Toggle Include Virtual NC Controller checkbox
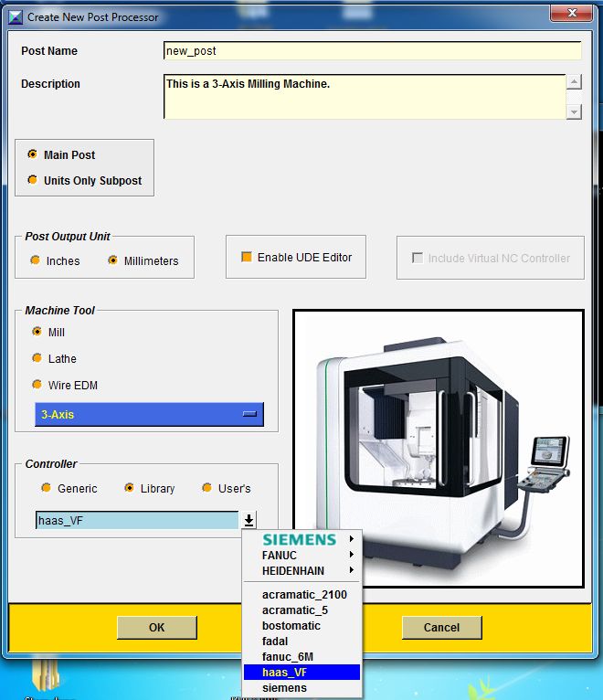Viewport: 603px width, 700px height. coord(418,258)
